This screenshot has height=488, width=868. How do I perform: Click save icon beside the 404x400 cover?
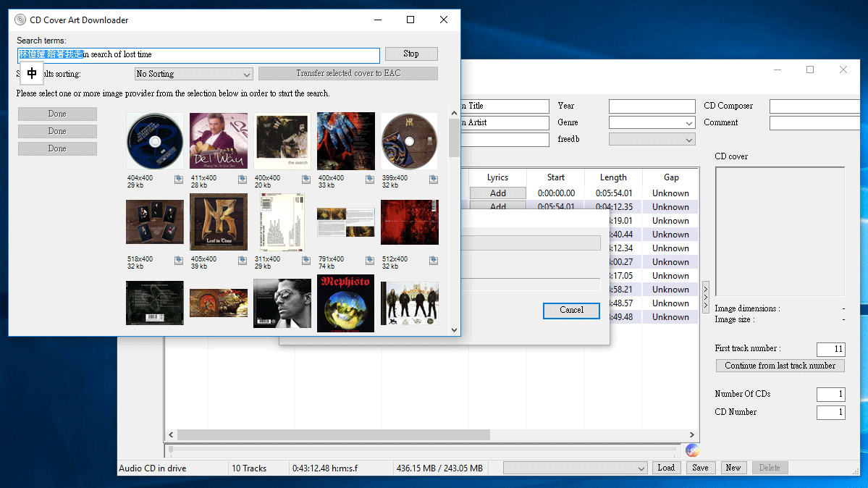point(179,180)
